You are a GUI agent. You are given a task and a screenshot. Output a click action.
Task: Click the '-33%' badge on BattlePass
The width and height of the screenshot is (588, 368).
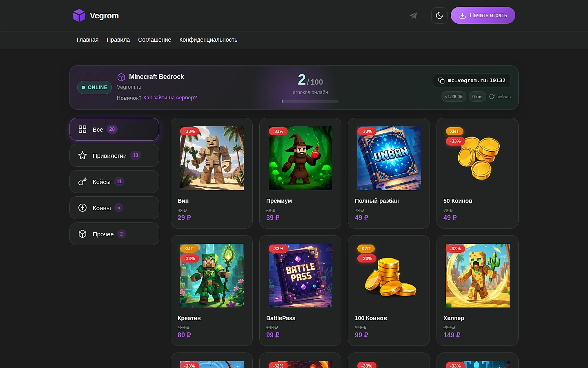click(278, 249)
